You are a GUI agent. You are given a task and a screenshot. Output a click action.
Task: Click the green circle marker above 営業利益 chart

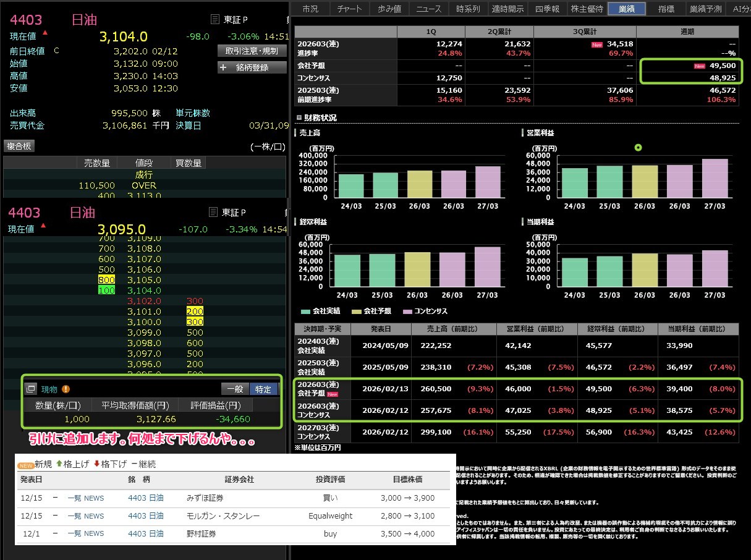click(x=638, y=148)
